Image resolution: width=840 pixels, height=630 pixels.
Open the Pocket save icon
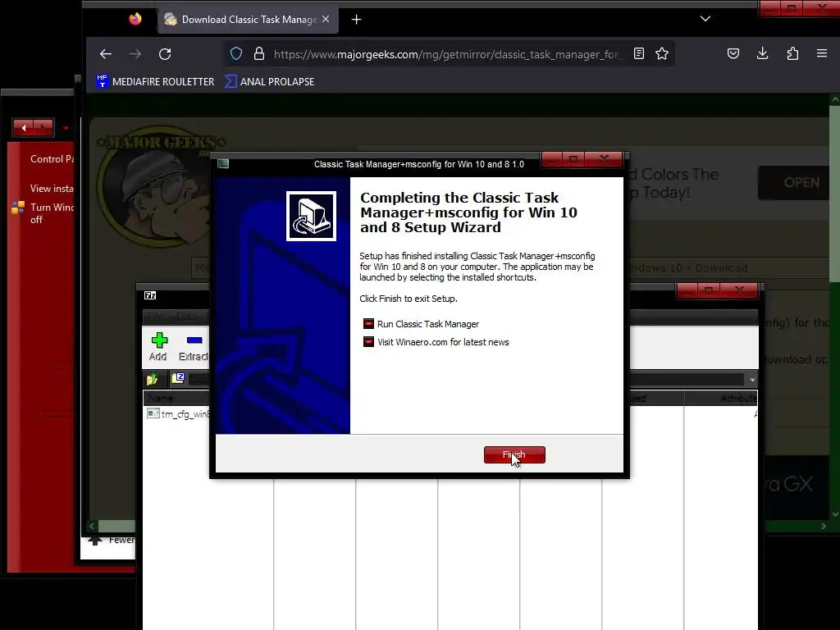point(733,53)
